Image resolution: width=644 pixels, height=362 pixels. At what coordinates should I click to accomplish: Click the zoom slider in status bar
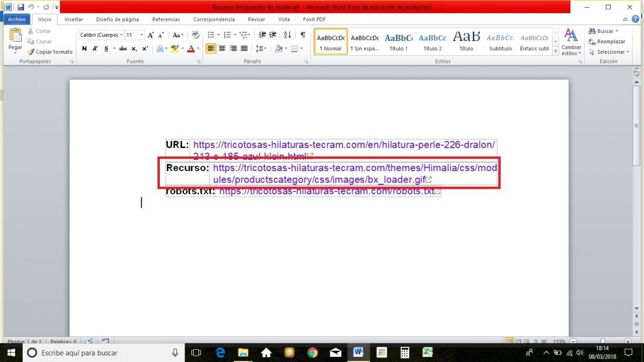click(602, 341)
